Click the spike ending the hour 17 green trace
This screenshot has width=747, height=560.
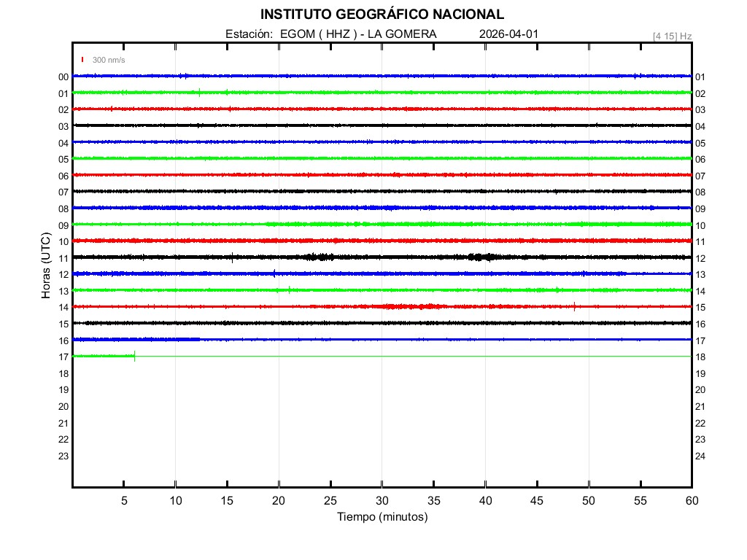135,356
